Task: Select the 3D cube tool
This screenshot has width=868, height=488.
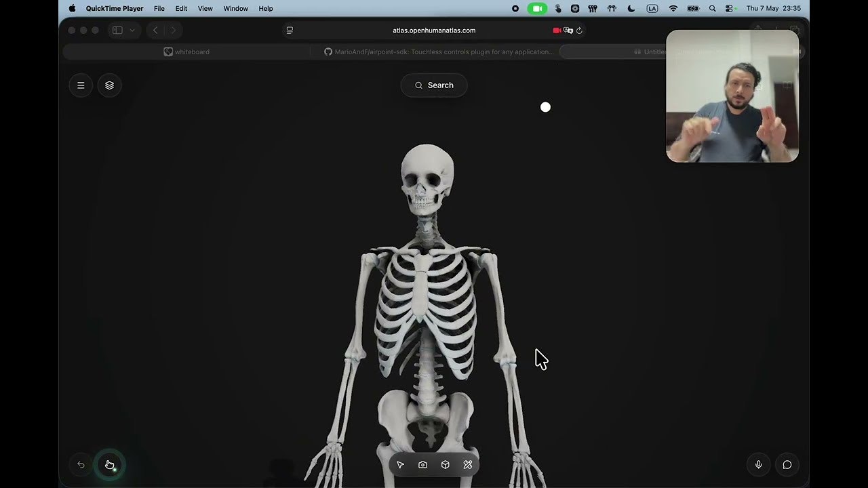Action: [x=445, y=465]
